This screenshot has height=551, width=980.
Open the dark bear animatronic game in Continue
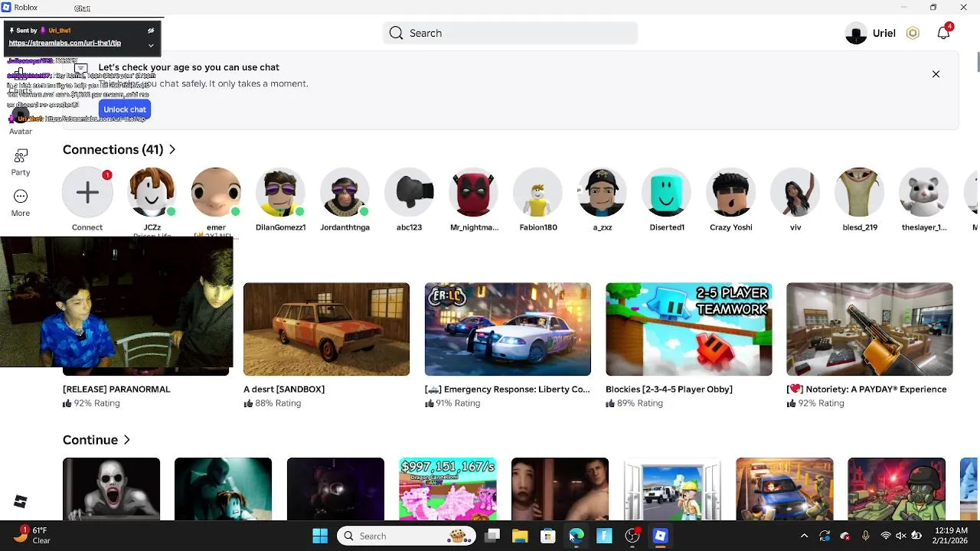point(335,489)
